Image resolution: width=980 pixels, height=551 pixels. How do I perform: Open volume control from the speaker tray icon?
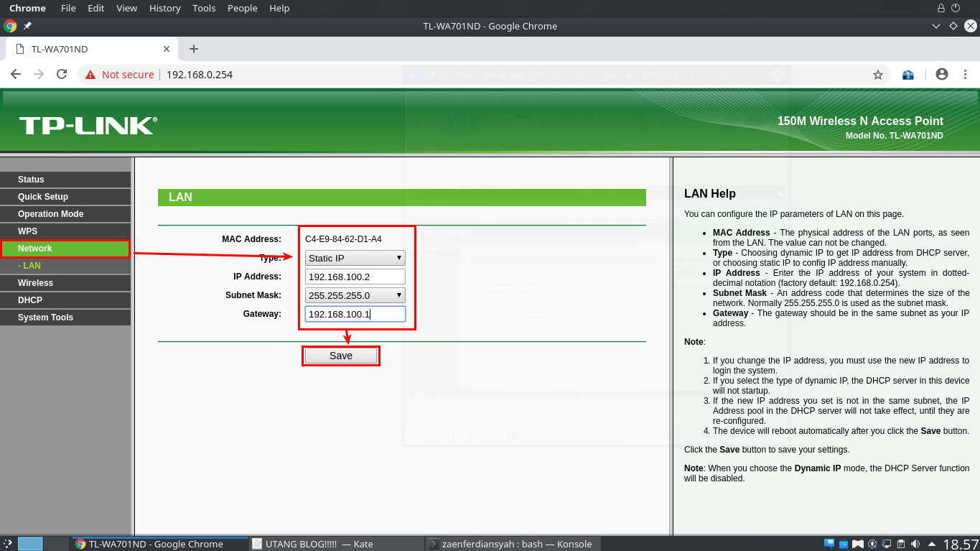click(x=915, y=543)
